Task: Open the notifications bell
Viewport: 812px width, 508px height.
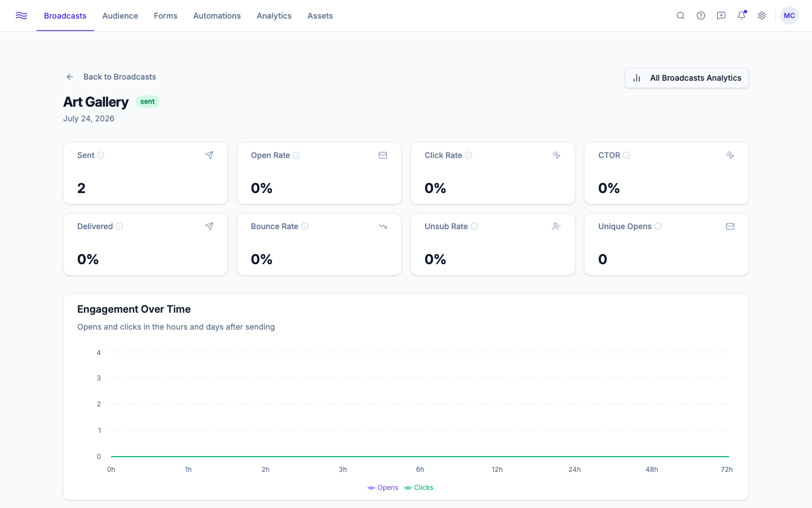Action: coord(742,16)
